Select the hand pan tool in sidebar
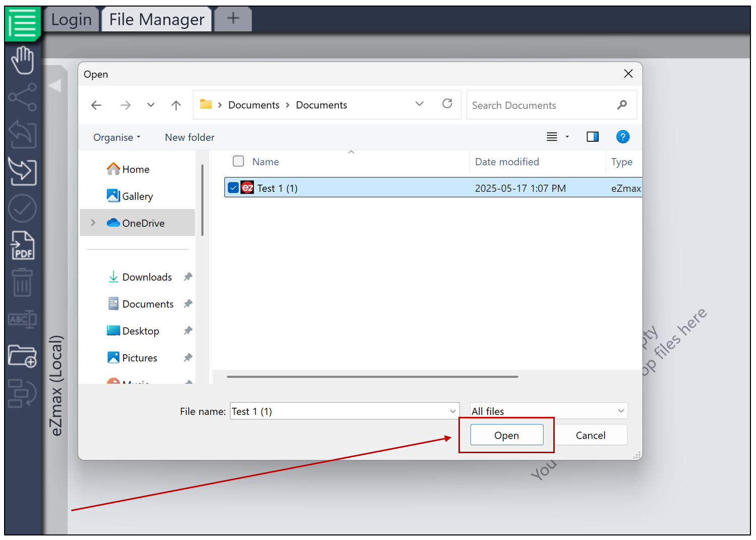 23,60
